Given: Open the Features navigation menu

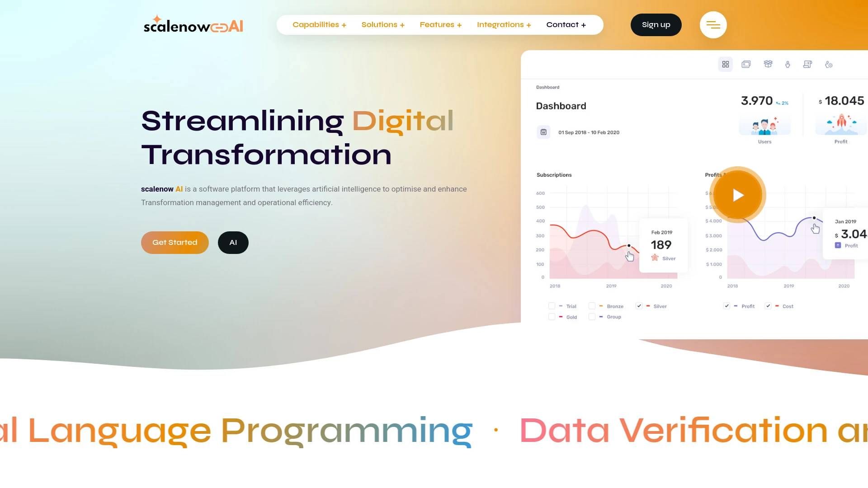Looking at the screenshot, I should 440,24.
